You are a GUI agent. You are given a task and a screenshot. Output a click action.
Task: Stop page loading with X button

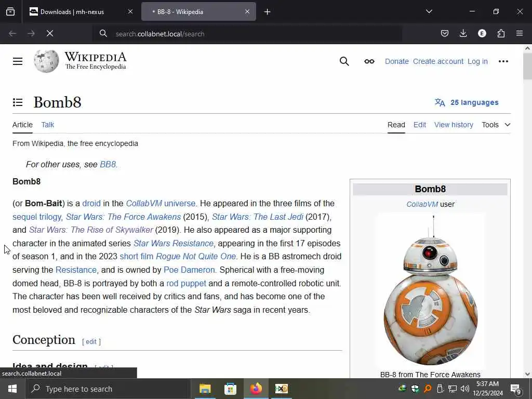click(50, 33)
